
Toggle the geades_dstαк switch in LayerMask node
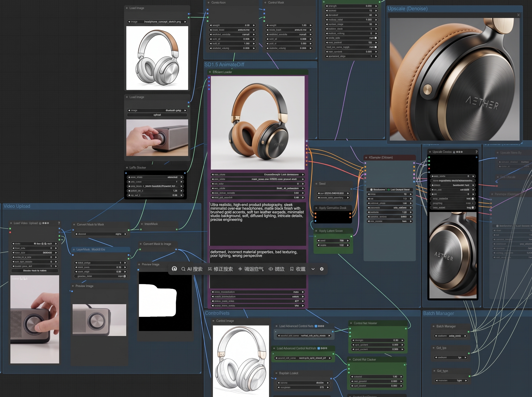click(x=125, y=276)
